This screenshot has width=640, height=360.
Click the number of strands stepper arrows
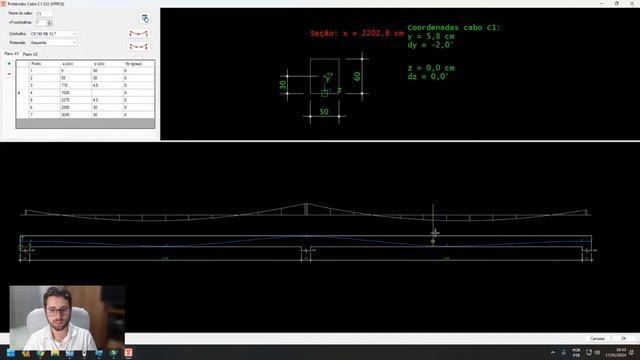point(49,23)
